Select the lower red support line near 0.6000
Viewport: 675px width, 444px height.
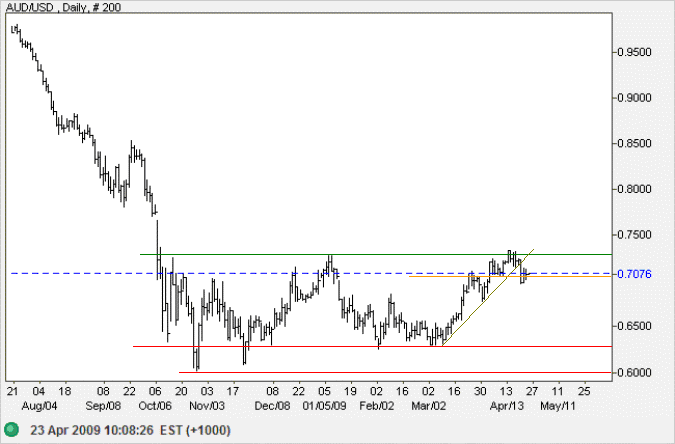(395, 373)
